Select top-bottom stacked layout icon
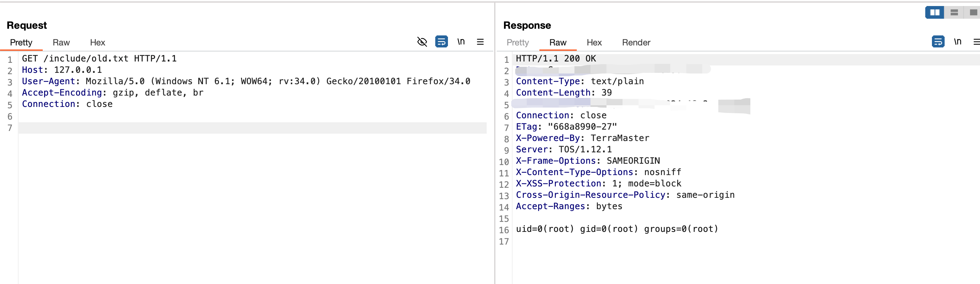Screen dimensions: 980x284 [x=954, y=13]
